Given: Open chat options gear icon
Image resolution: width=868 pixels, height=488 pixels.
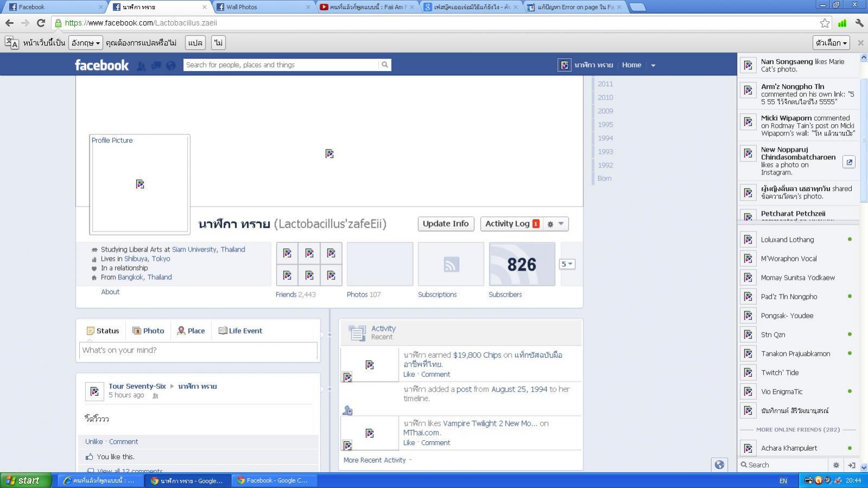Looking at the screenshot, I should (x=836, y=465).
